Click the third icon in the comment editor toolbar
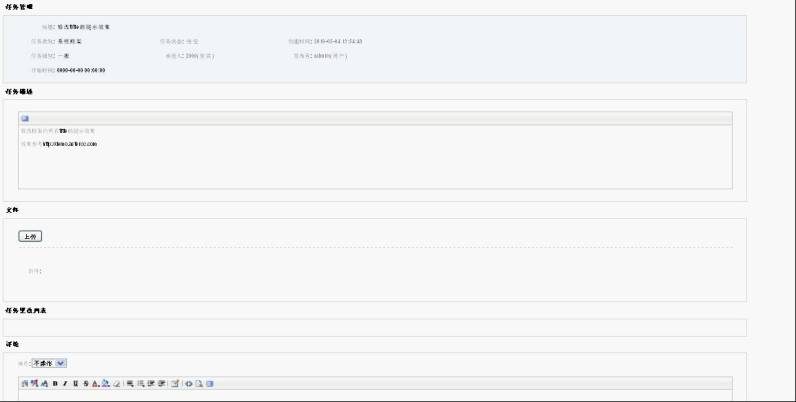 click(x=44, y=384)
